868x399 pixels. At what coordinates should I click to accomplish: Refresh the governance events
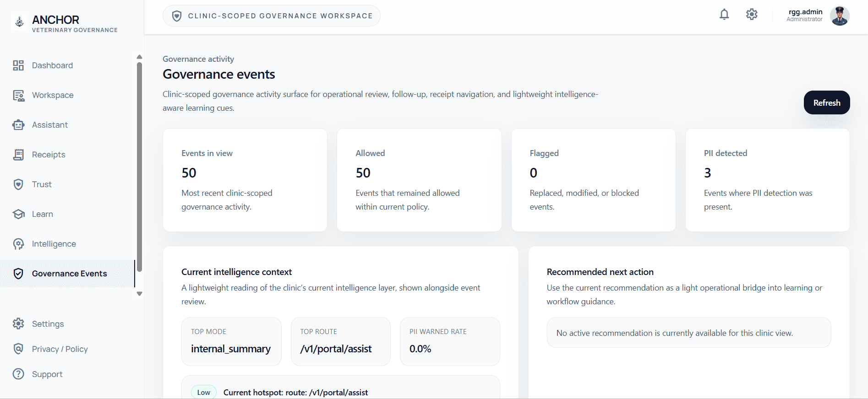click(827, 102)
